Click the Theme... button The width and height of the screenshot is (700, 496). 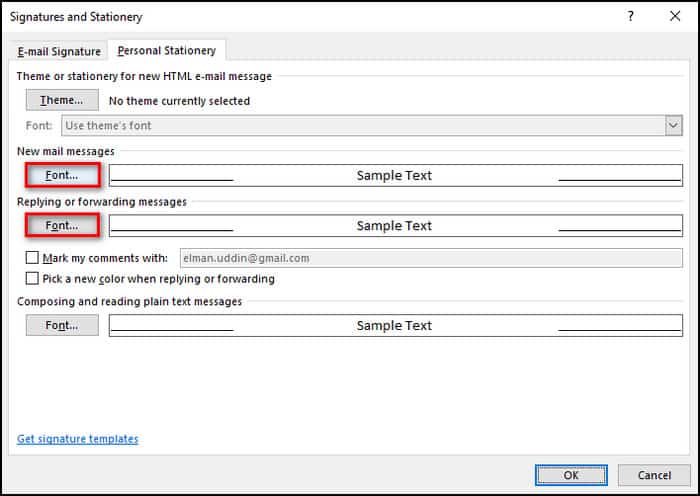pyautogui.click(x=62, y=100)
